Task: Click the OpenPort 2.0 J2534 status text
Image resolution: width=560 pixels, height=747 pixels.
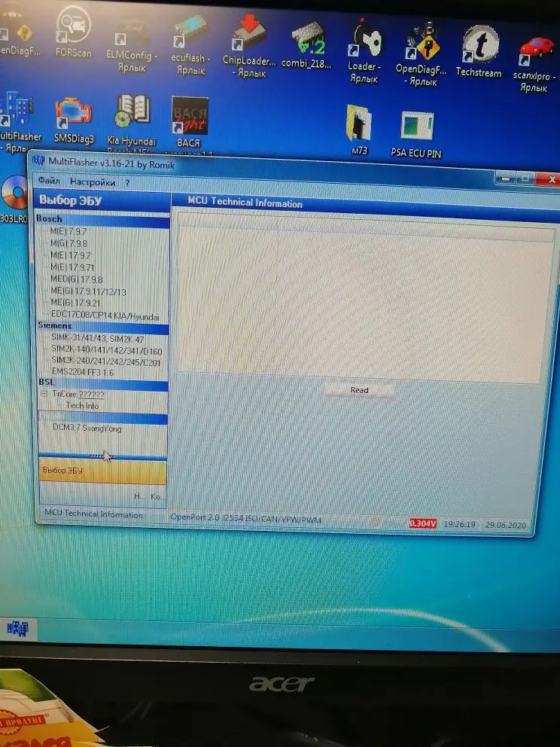Action: point(245,518)
